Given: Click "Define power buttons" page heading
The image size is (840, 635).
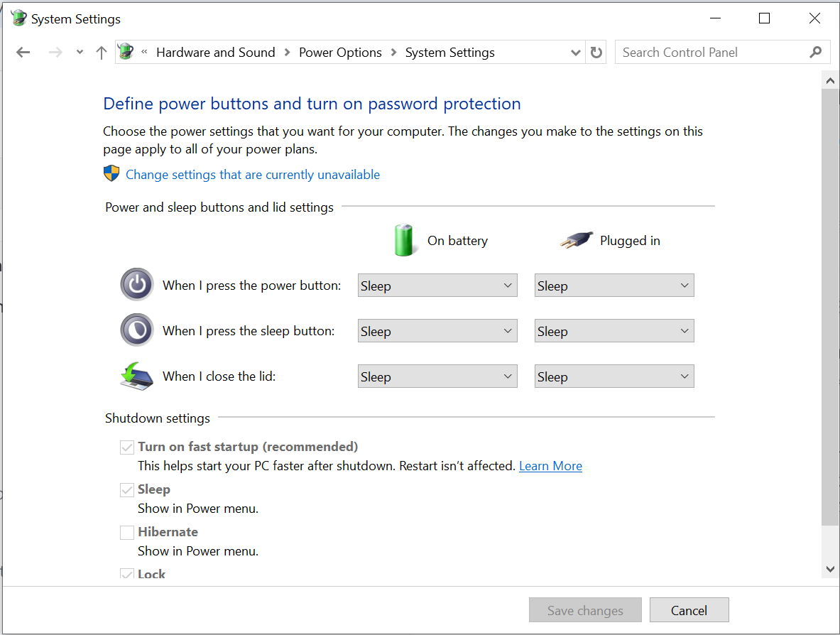Looking at the screenshot, I should [312, 104].
